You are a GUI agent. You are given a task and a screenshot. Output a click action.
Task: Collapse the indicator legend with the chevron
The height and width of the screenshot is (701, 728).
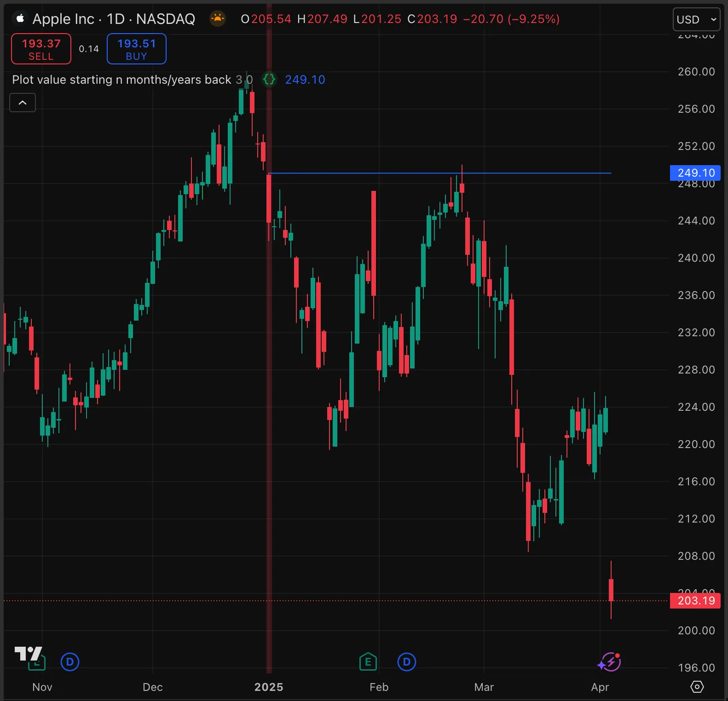click(x=23, y=103)
